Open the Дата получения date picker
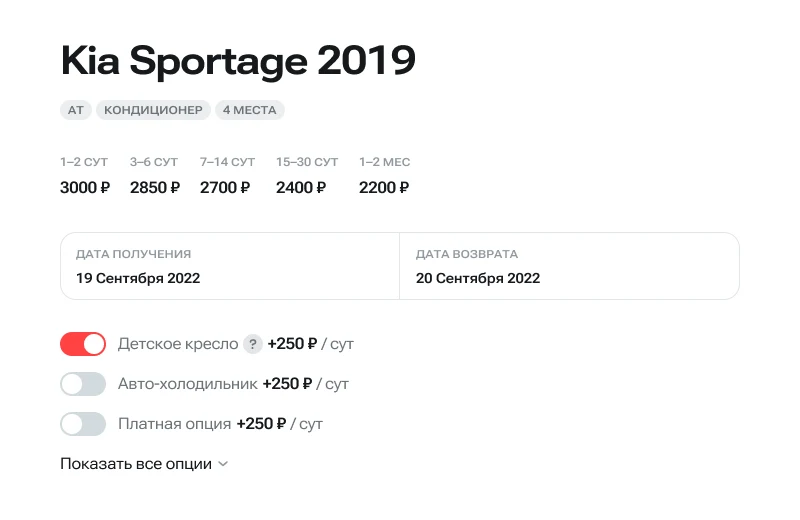Viewport: 800px width, 520px height. point(230,266)
